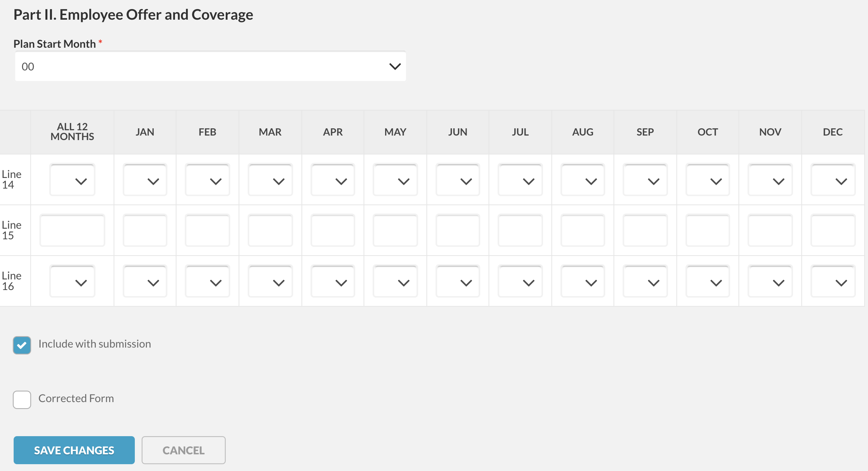868x471 pixels.
Task: Open Line 16 MAR dropdown
Action: tap(270, 281)
